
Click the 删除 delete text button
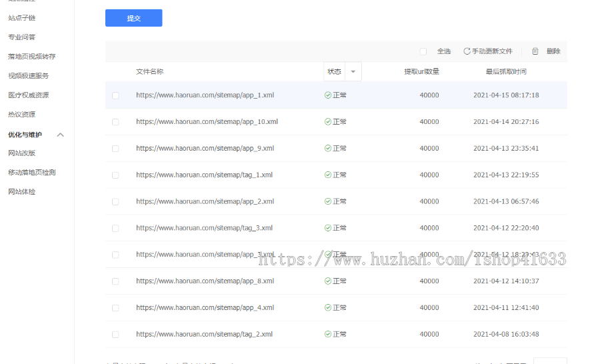[x=553, y=51]
